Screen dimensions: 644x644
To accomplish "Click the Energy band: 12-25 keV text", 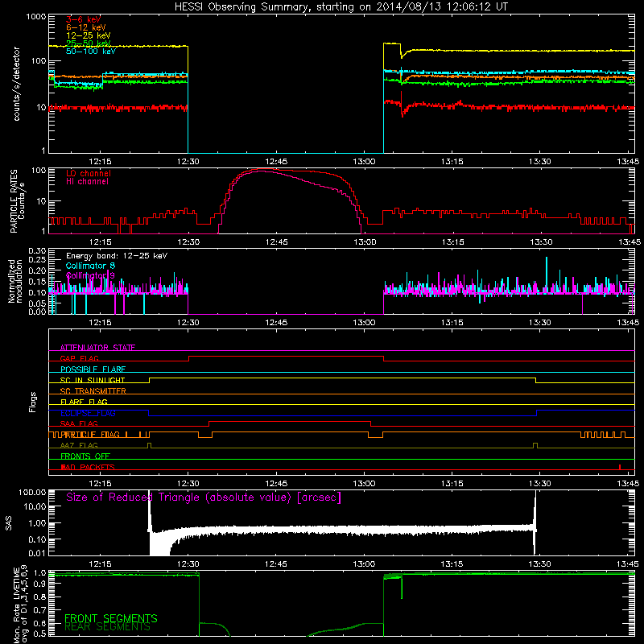I will point(117,256).
